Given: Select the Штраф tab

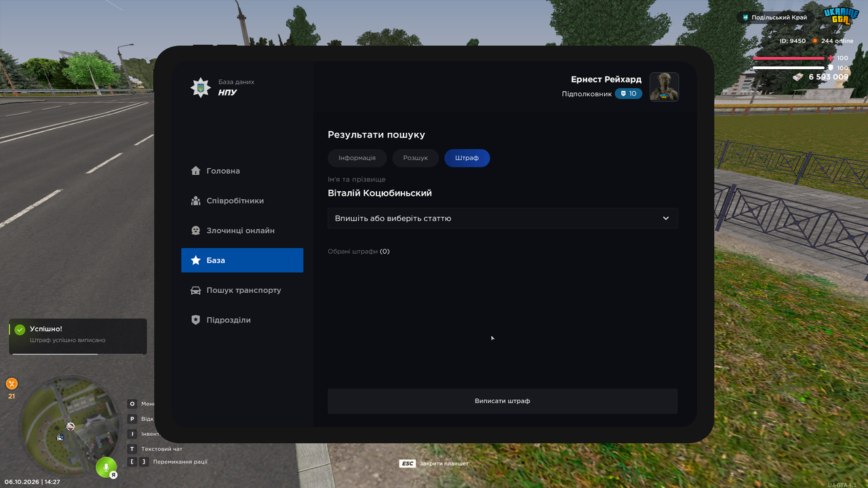Looking at the screenshot, I should tap(467, 158).
